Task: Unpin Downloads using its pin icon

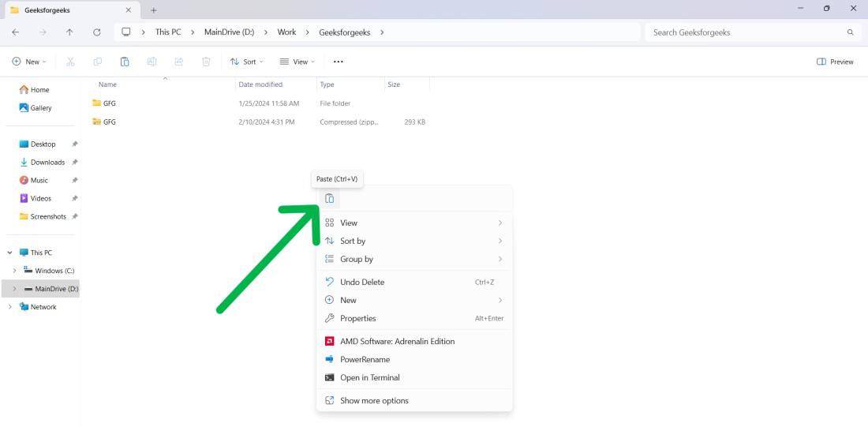Action: (x=75, y=163)
